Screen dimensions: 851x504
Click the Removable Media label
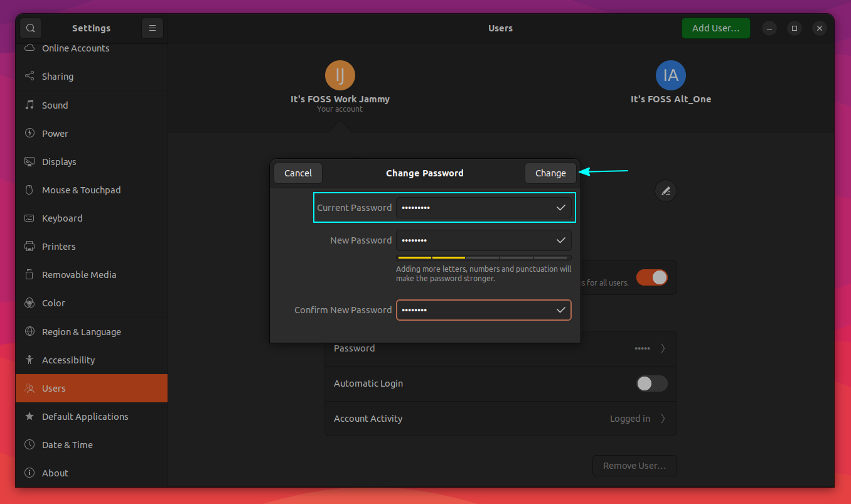coord(79,275)
